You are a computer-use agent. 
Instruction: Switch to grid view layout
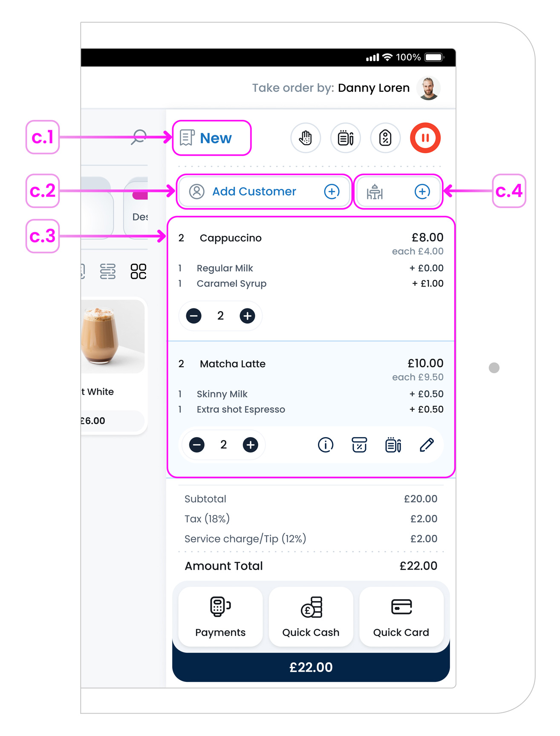pyautogui.click(x=138, y=271)
